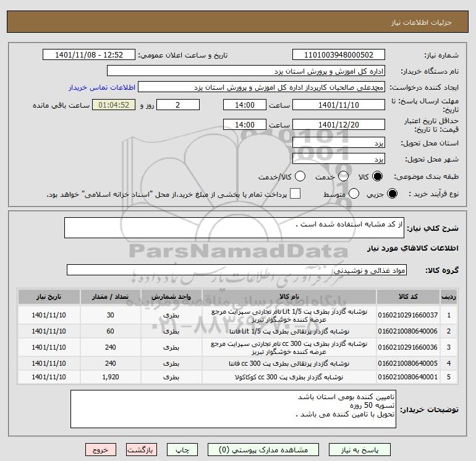Click the کد کالا column header
Viewport: 476px width, 461px height.
click(408, 296)
